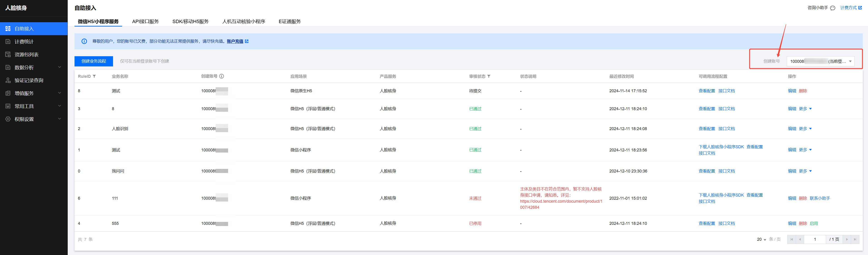Click the 2022-11-01 15:01:02 timestamp
868x255 pixels.
628,198
